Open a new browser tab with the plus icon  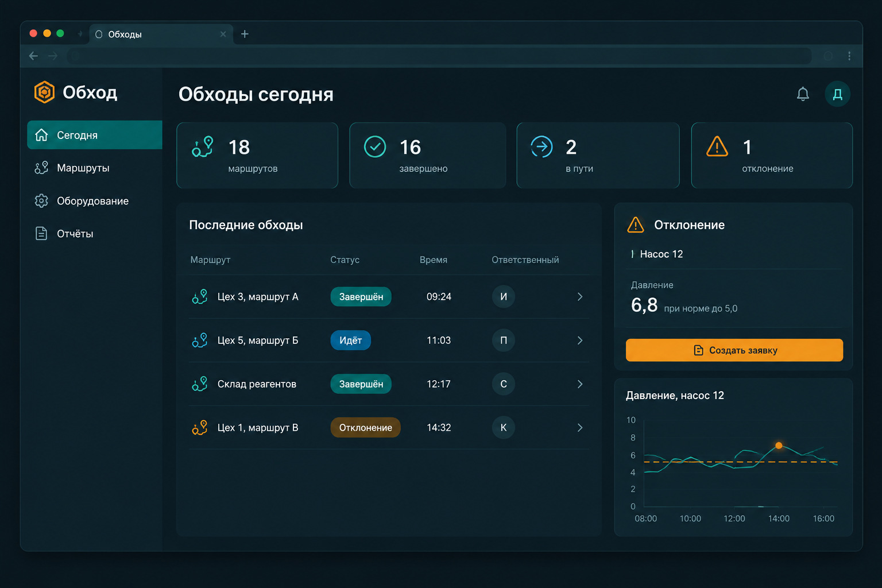pyautogui.click(x=245, y=34)
